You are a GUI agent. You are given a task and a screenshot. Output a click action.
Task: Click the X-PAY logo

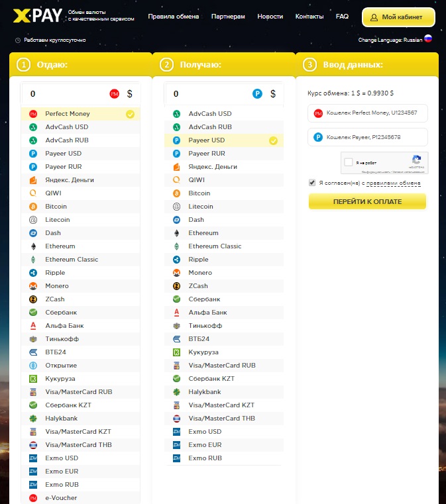click(38, 15)
